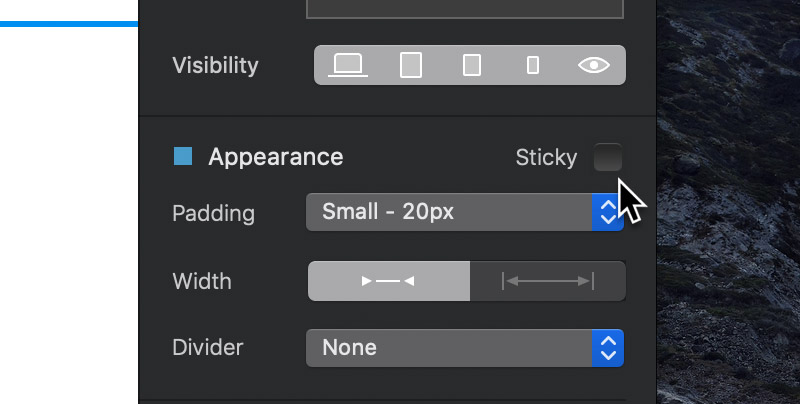
Task: Click the blue Appearance section square
Action: click(x=183, y=156)
